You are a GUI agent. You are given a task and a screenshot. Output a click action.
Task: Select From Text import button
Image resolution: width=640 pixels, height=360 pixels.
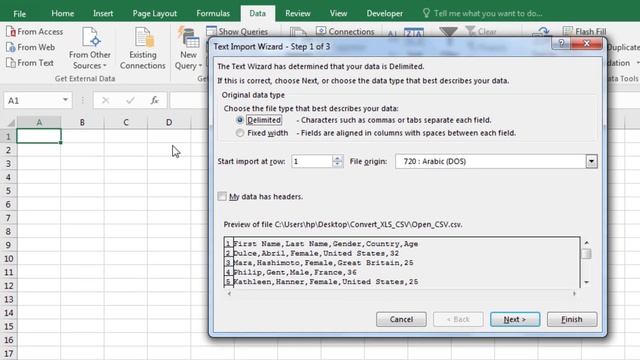30,63
